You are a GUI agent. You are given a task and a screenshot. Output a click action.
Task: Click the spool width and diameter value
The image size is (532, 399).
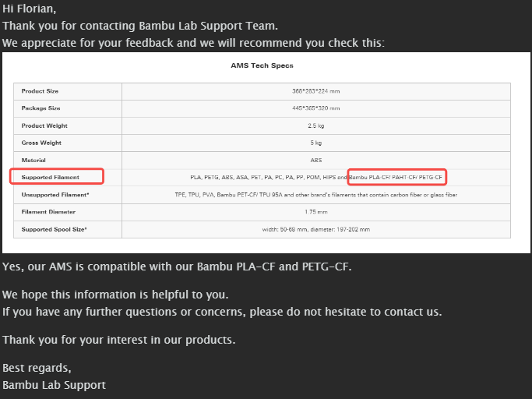316,229
